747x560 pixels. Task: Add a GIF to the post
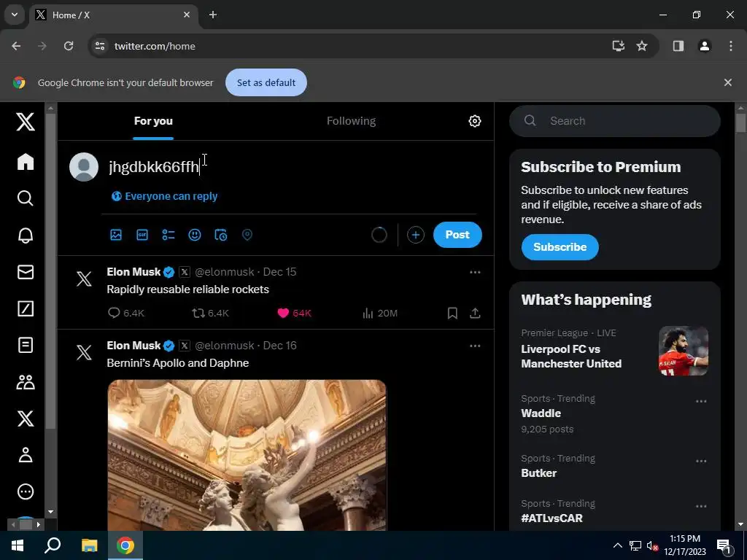pos(142,235)
